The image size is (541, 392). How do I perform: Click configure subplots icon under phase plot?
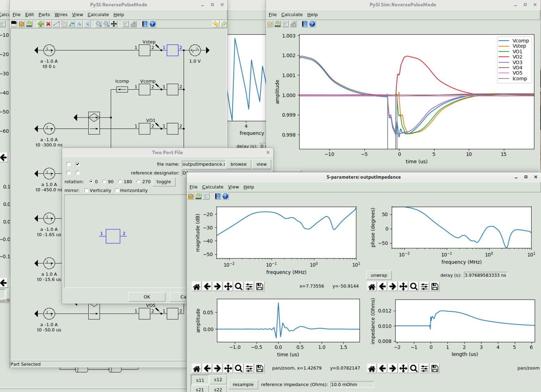point(425,286)
